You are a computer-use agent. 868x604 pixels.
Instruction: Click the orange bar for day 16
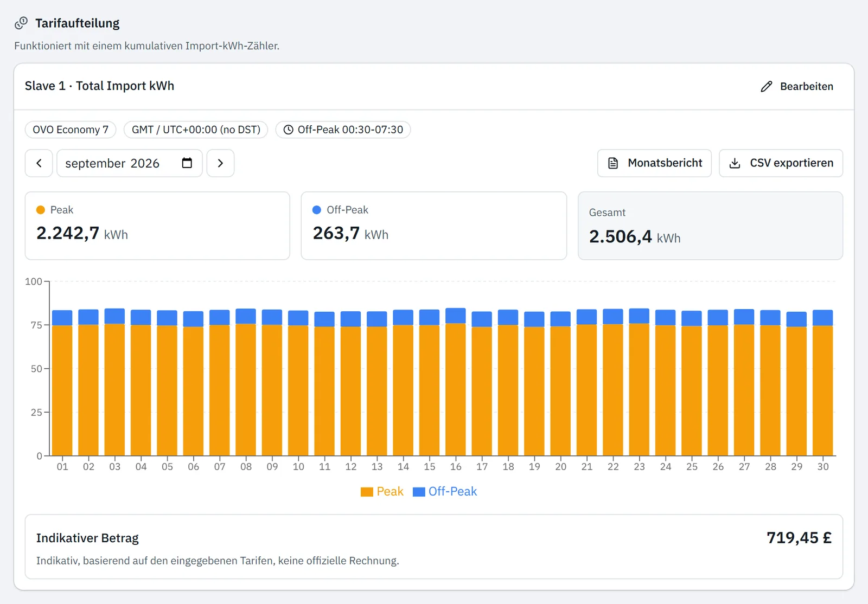[x=456, y=389]
